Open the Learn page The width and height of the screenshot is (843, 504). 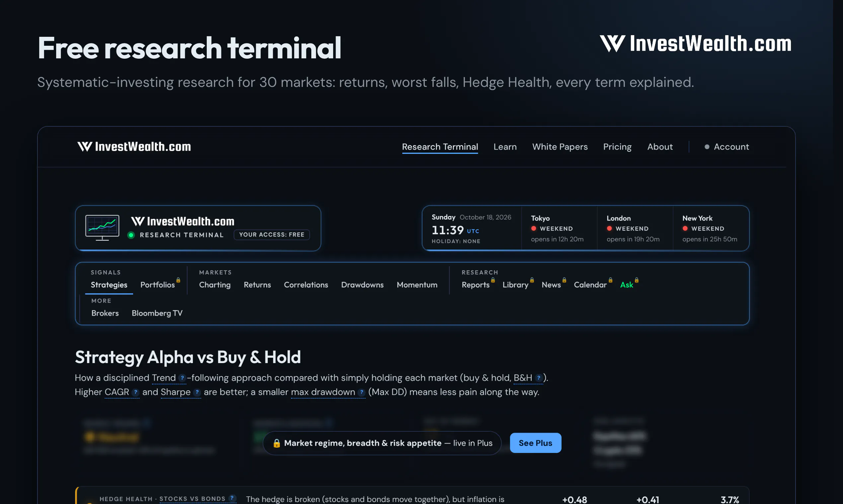505,147
